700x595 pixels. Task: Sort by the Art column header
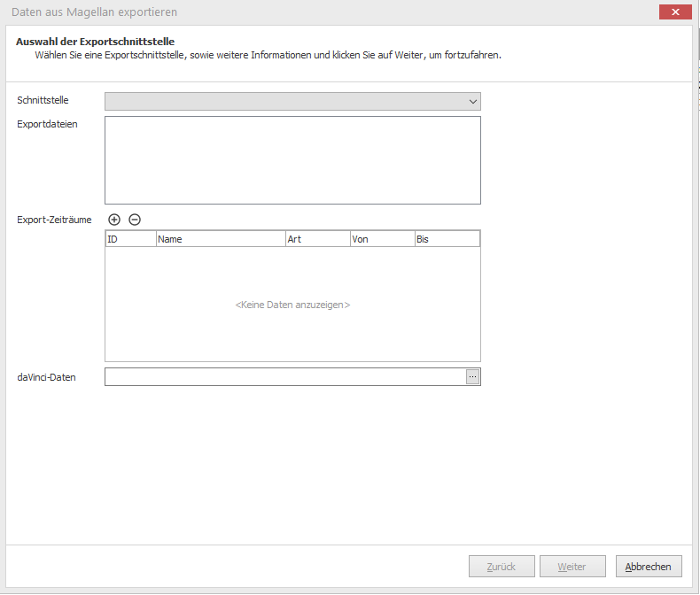[316, 239]
